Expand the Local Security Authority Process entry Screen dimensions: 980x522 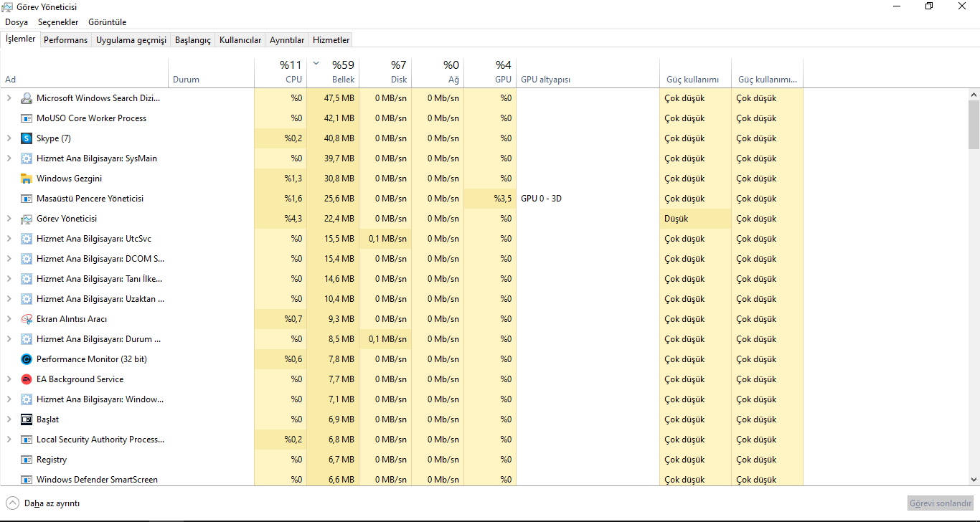9,440
